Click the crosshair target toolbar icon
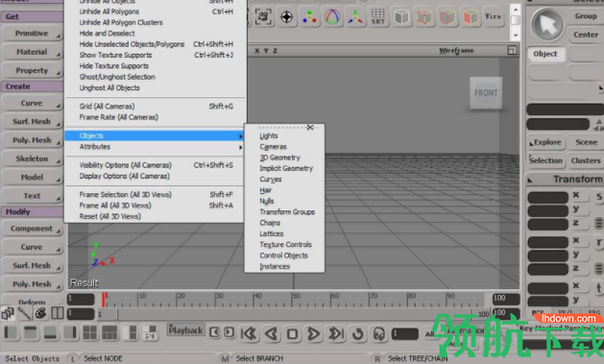The width and height of the screenshot is (604, 364). [x=286, y=17]
